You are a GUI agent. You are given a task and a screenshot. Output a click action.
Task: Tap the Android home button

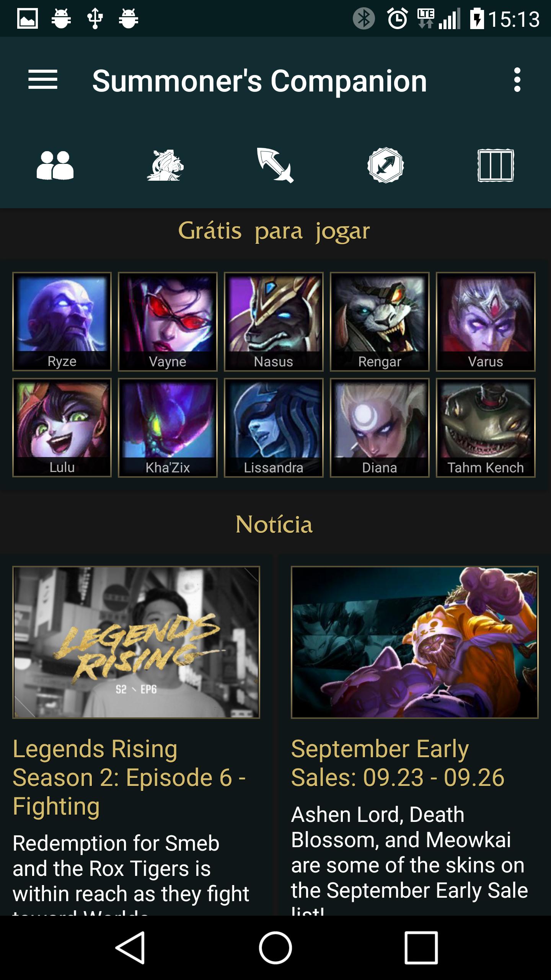tap(275, 948)
